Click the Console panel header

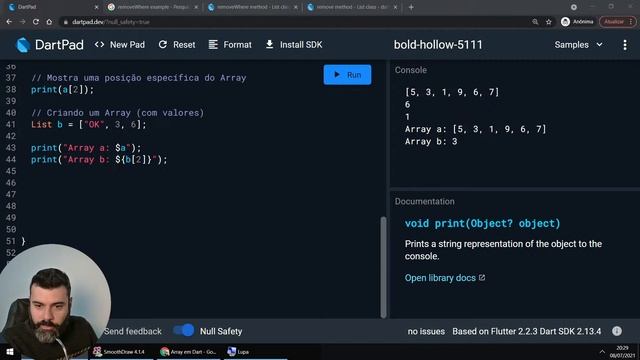pyautogui.click(x=411, y=70)
